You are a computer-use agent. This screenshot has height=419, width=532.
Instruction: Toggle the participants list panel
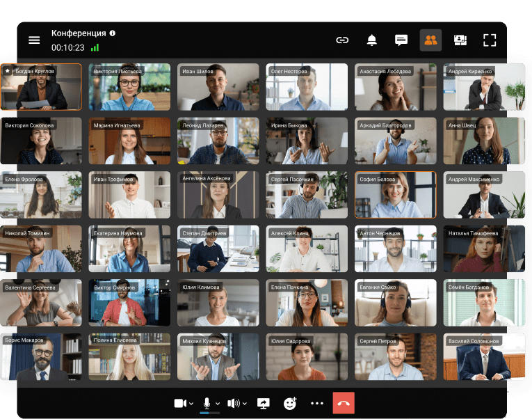(430, 40)
